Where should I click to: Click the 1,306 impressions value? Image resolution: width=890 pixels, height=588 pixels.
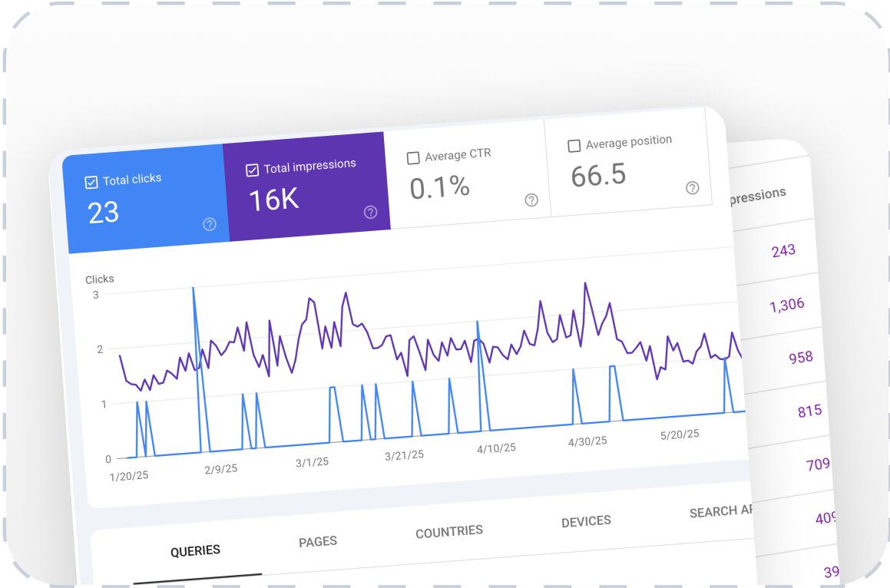point(786,304)
